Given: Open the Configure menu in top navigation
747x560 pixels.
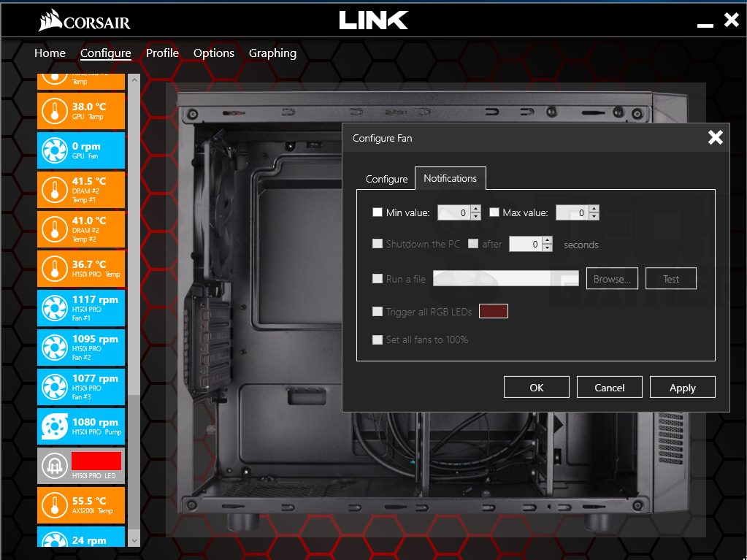Looking at the screenshot, I should tap(106, 53).
